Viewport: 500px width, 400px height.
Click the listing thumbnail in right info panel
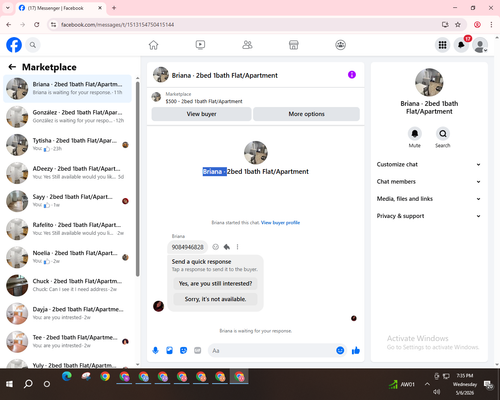[x=429, y=82]
